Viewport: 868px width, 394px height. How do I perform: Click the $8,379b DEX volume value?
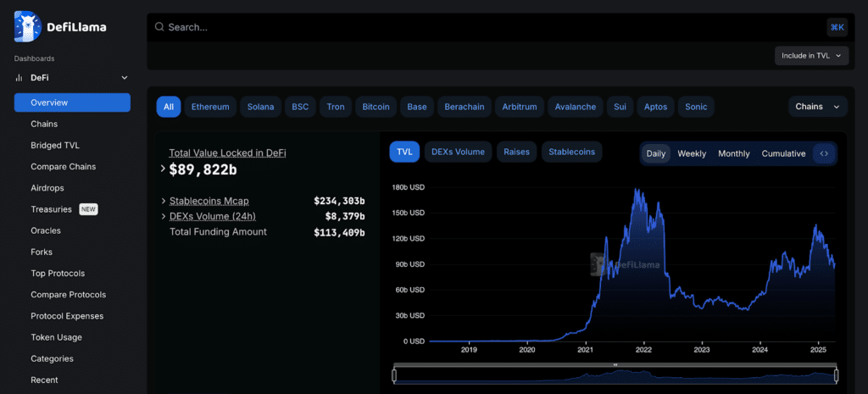click(x=345, y=216)
